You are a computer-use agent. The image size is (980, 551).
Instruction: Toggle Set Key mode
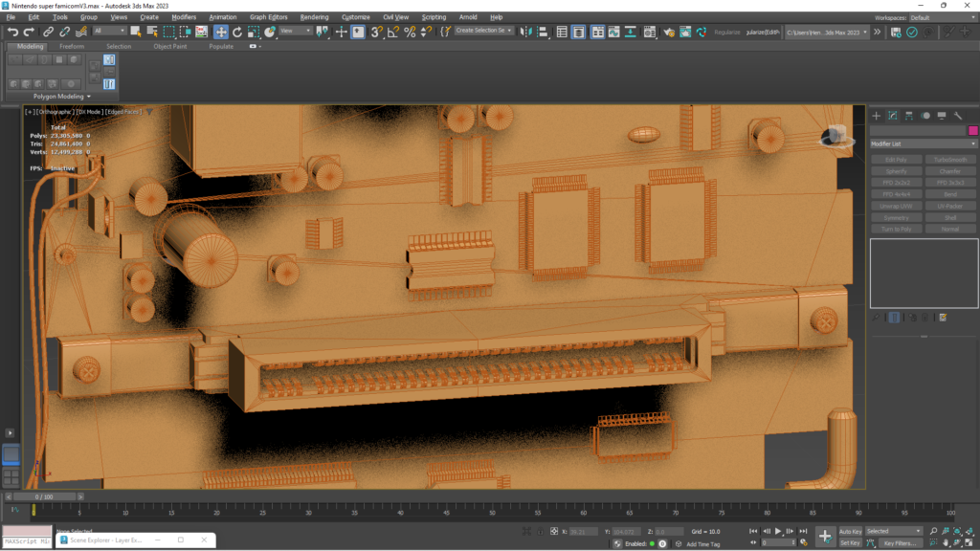click(850, 542)
